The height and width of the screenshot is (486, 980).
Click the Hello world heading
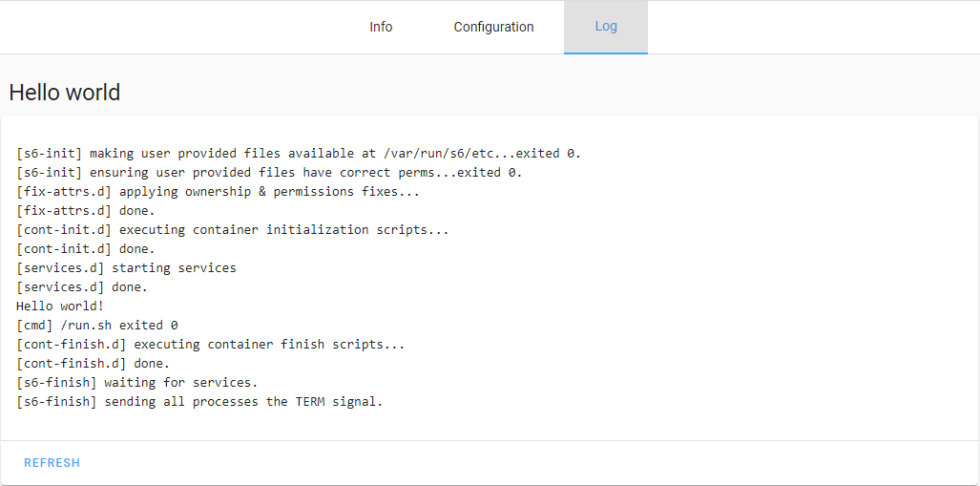[x=65, y=93]
